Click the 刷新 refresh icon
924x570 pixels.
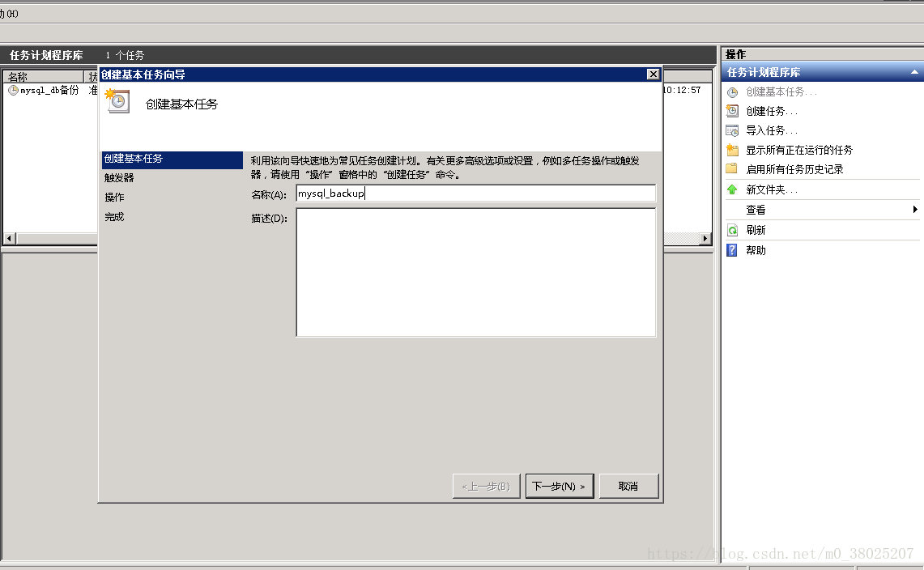tap(732, 230)
